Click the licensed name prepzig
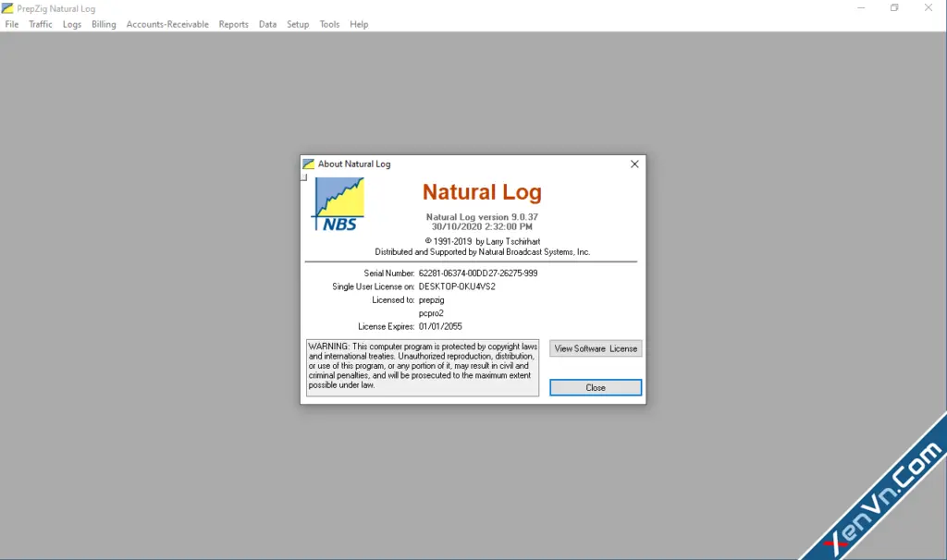The image size is (947, 560). tap(431, 300)
